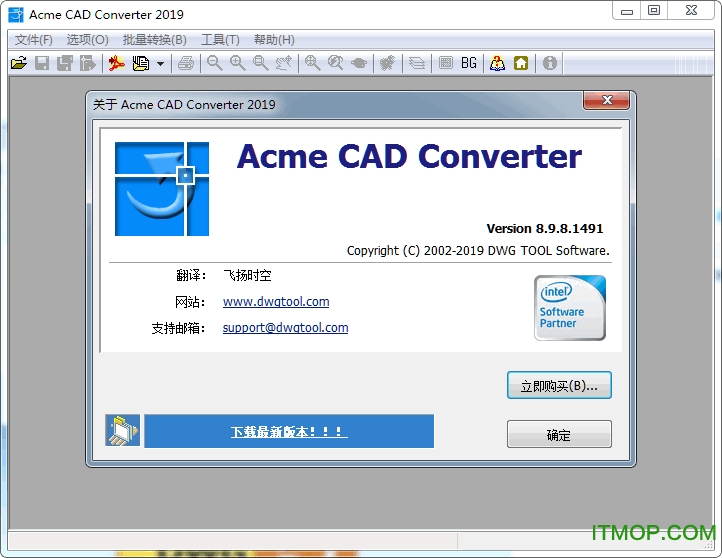The image size is (722, 558).
Task: Click the Copyright 2002-2019 DWG TOOL text
Action: coord(478,251)
